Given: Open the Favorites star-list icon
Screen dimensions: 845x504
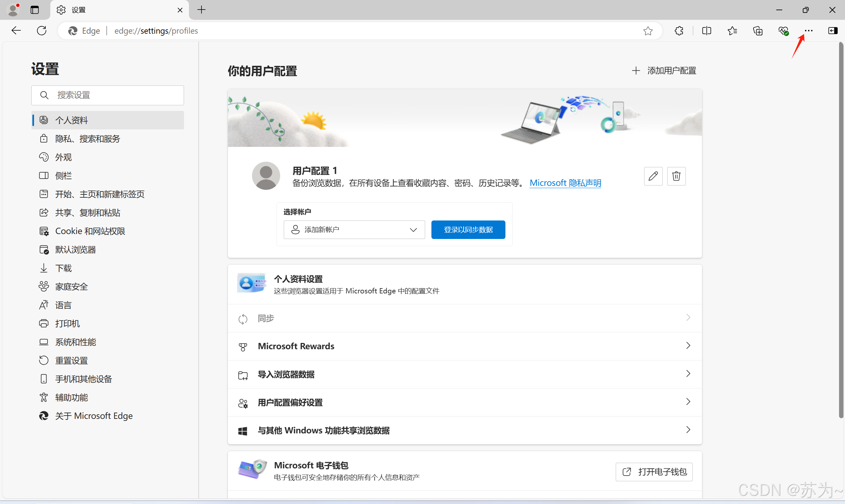Looking at the screenshot, I should click(732, 31).
